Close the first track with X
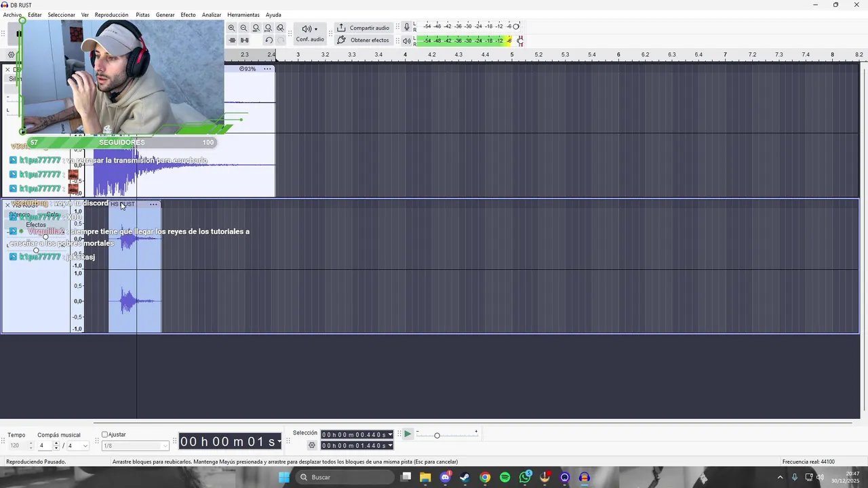 click(7, 69)
